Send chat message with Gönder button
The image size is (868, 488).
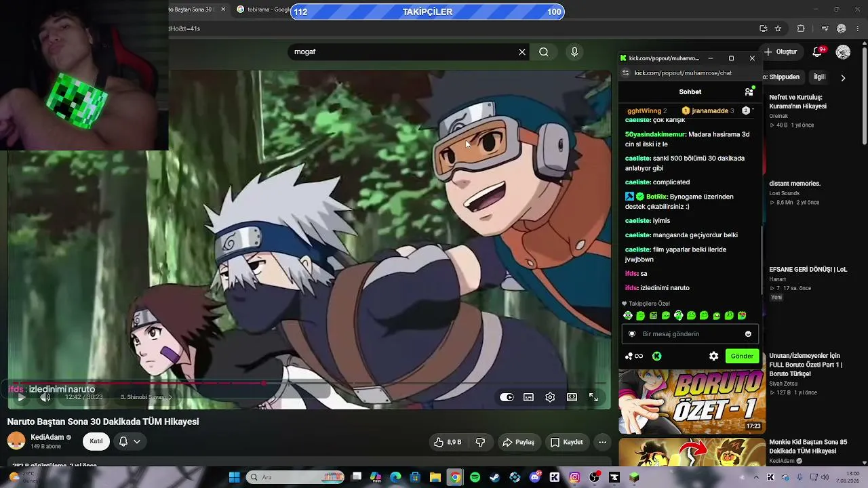pos(741,356)
